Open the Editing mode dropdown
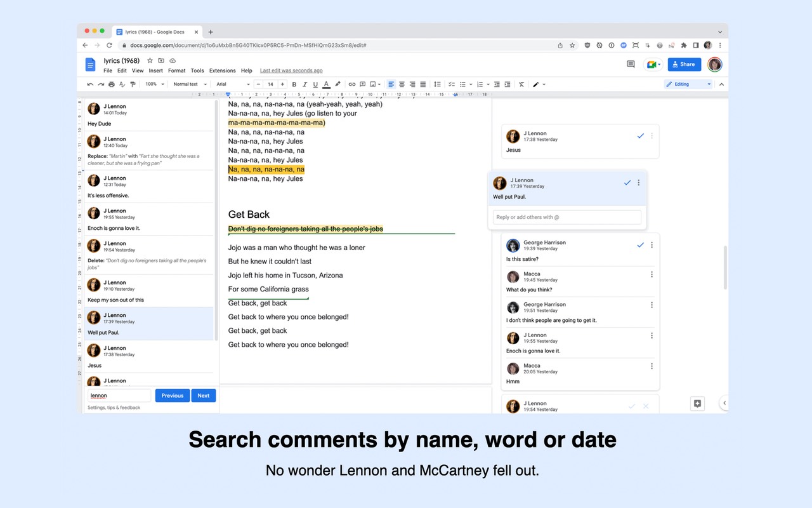Screen dimensions: 812x508 click(688, 84)
